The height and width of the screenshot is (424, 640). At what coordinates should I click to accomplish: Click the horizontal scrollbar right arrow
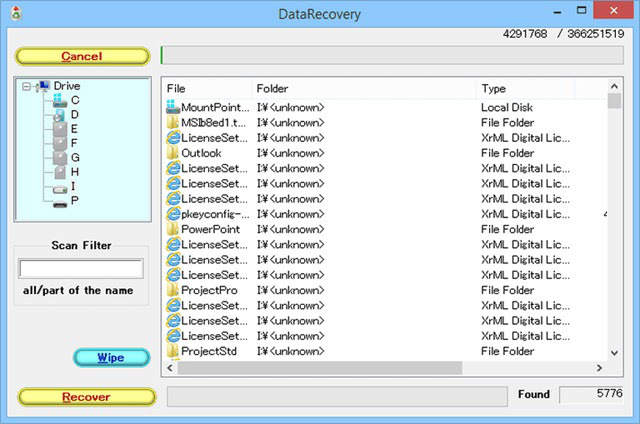(599, 368)
